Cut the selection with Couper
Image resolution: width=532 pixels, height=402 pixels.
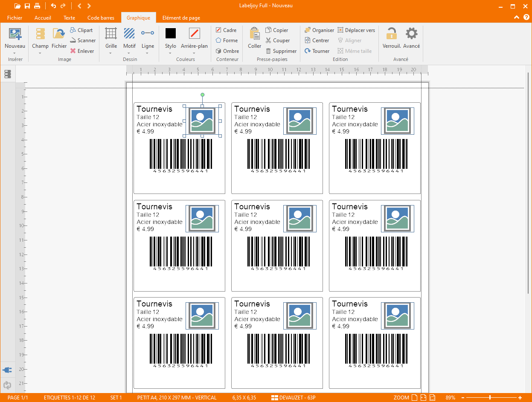(x=278, y=40)
